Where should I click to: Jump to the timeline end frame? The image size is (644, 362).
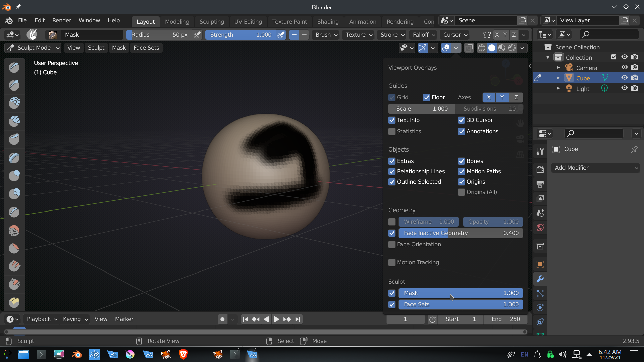tap(298, 319)
